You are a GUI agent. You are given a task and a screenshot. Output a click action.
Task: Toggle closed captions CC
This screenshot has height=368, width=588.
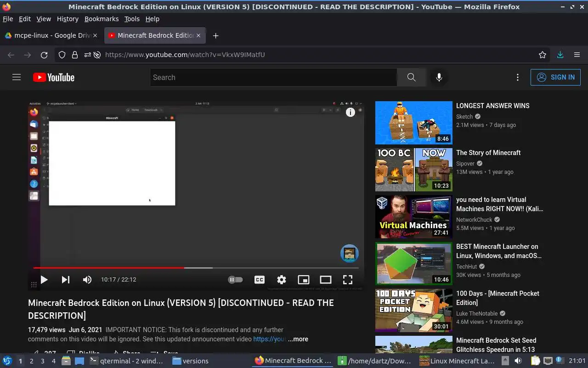click(x=260, y=280)
